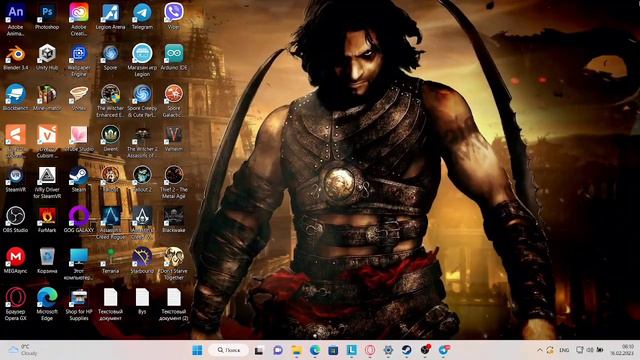
Task: Click the taskbar Поиск search box
Action: point(229,350)
